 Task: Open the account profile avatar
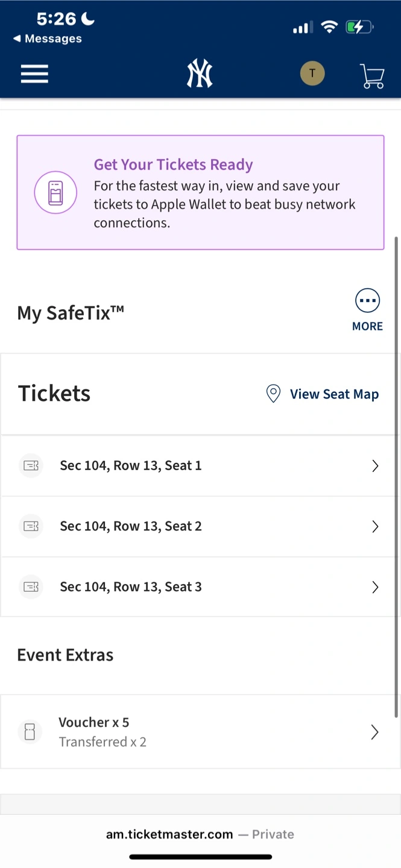pos(312,74)
